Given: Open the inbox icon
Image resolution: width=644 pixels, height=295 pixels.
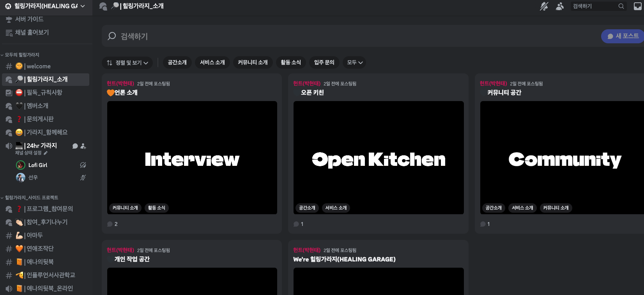Looking at the screenshot, I should [638, 6].
